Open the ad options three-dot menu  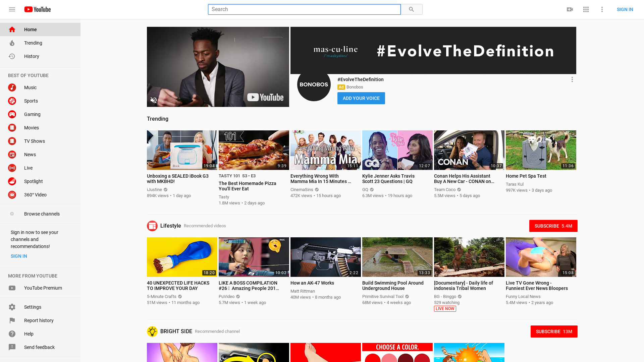[572, 79]
